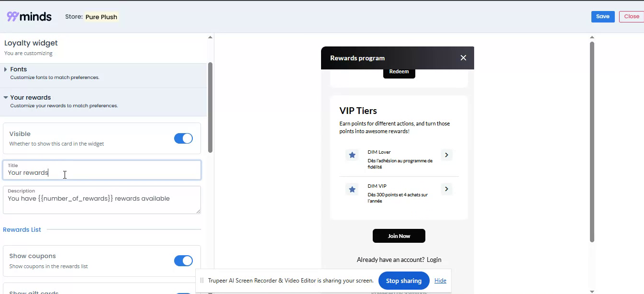Screen dimensions: 644x294
Task: Click the Redeem button in preview
Action: click(x=399, y=72)
